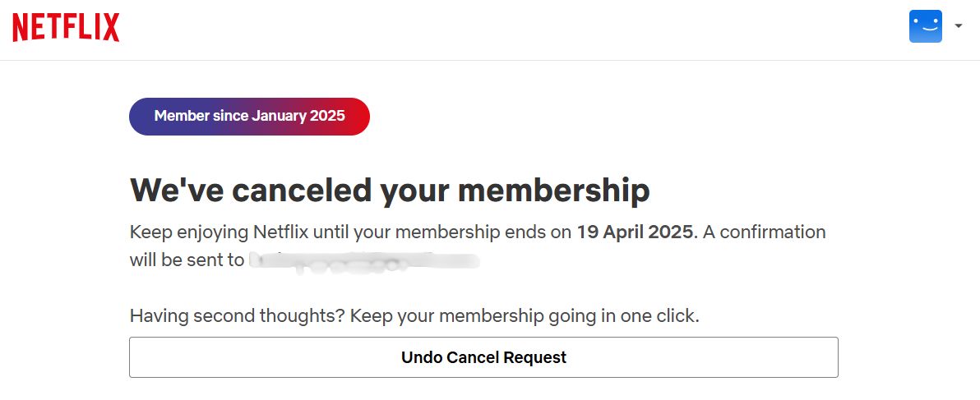Click "Keep your membership going in one click"
This screenshot has height=400, width=980.
(525, 315)
